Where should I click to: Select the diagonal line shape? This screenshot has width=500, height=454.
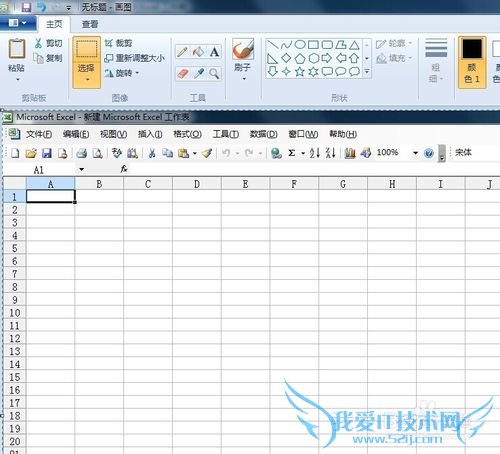tap(273, 44)
